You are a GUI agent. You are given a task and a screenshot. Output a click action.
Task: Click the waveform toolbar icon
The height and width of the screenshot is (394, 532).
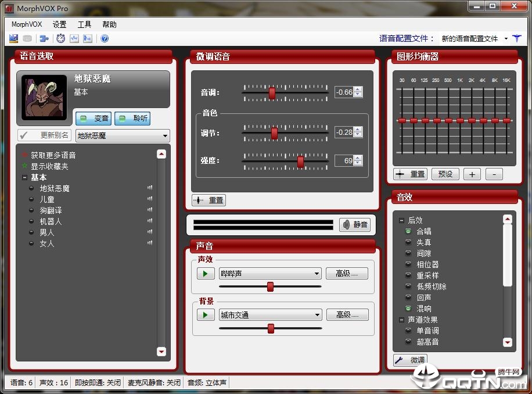pos(74,38)
